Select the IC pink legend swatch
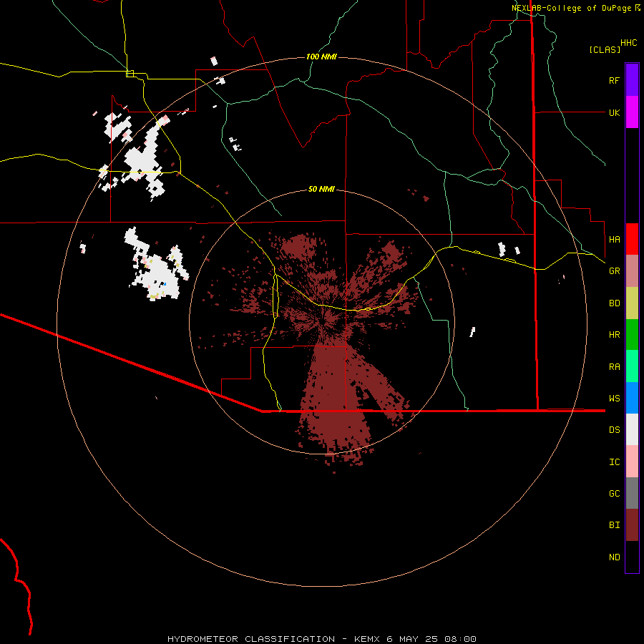 632,462
